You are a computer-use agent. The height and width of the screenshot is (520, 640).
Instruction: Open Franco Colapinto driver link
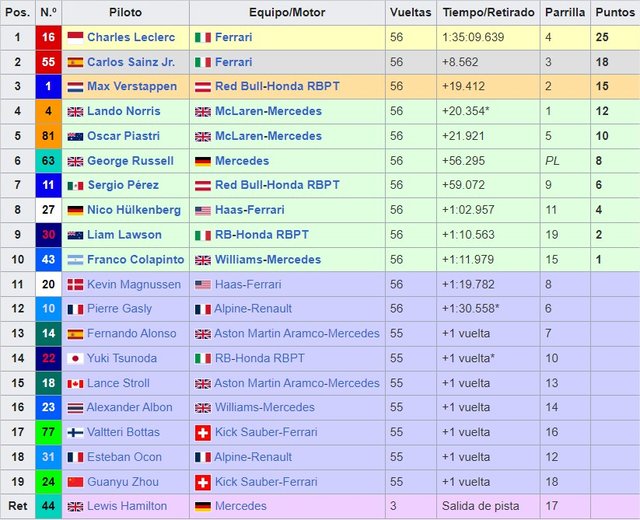(136, 260)
